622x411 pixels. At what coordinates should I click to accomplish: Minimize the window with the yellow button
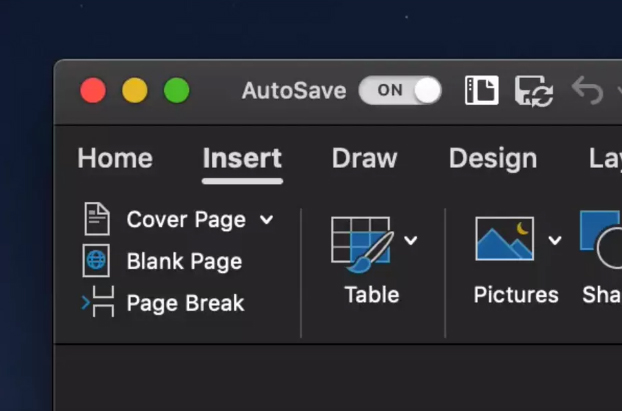click(134, 91)
